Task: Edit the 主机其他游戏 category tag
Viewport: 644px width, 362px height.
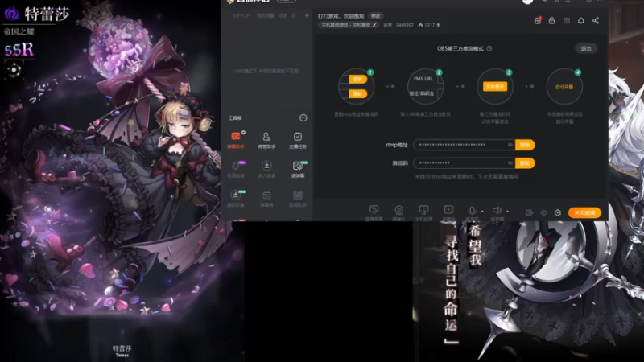Action: point(349,25)
